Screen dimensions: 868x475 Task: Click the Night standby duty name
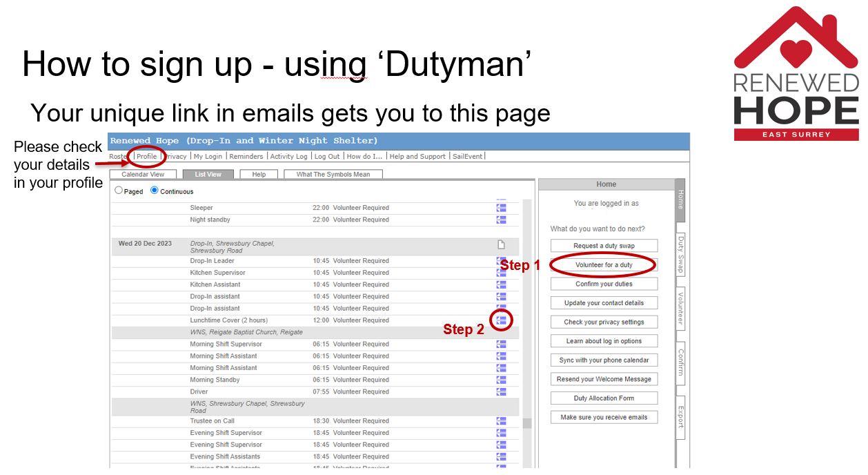(210, 220)
